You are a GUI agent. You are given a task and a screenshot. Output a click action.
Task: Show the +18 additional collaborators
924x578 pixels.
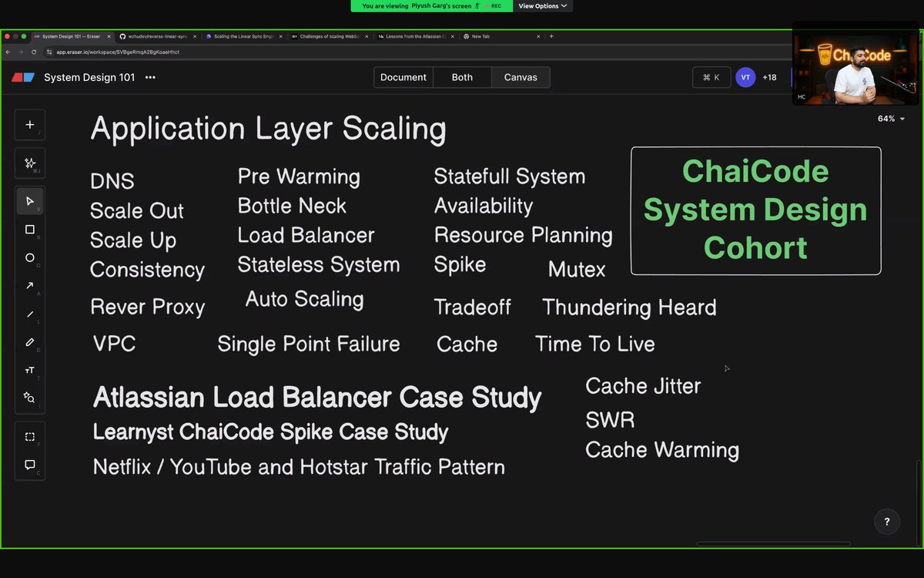(x=769, y=77)
